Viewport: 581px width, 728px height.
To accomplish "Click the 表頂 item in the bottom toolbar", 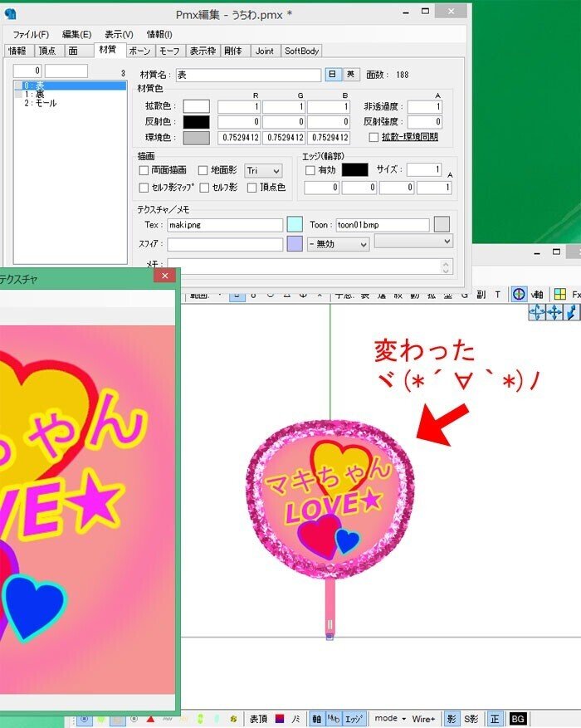I will tap(258, 719).
